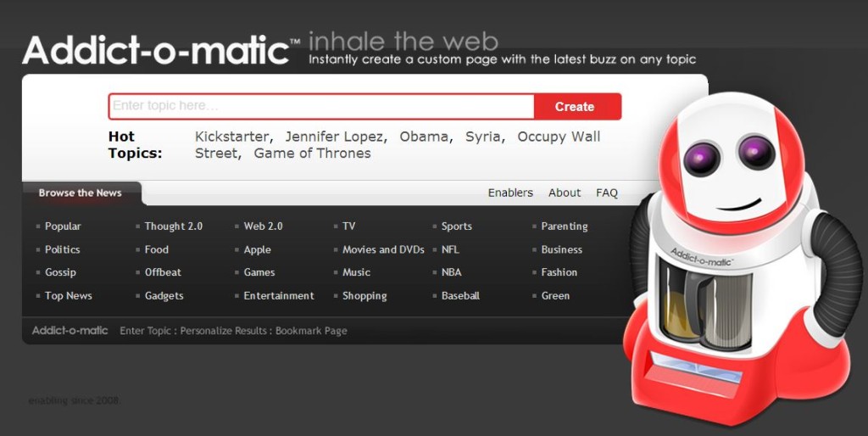Browse the Movies and DVDs category
The height and width of the screenshot is (436, 868).
point(383,249)
